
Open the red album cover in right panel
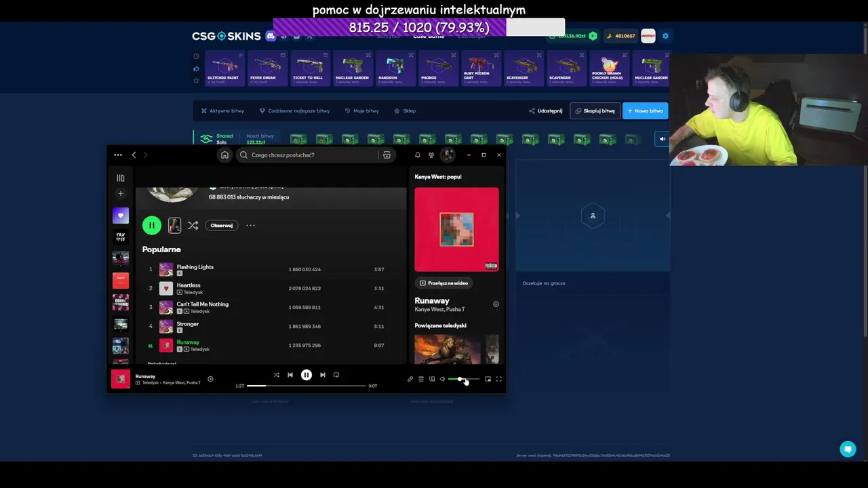click(456, 230)
